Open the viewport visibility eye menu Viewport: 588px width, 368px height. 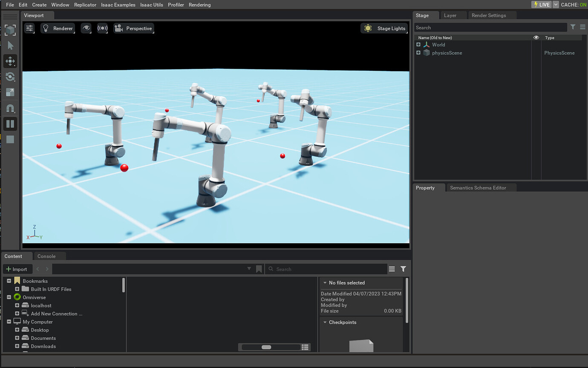86,28
